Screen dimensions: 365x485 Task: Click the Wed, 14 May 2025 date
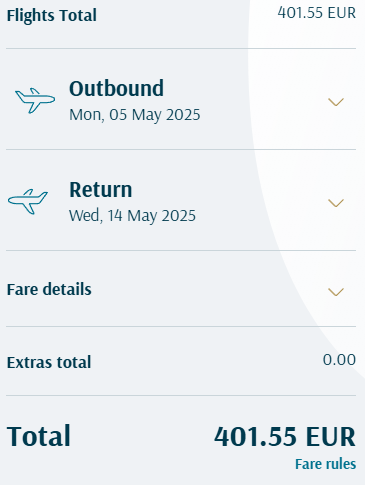132,216
